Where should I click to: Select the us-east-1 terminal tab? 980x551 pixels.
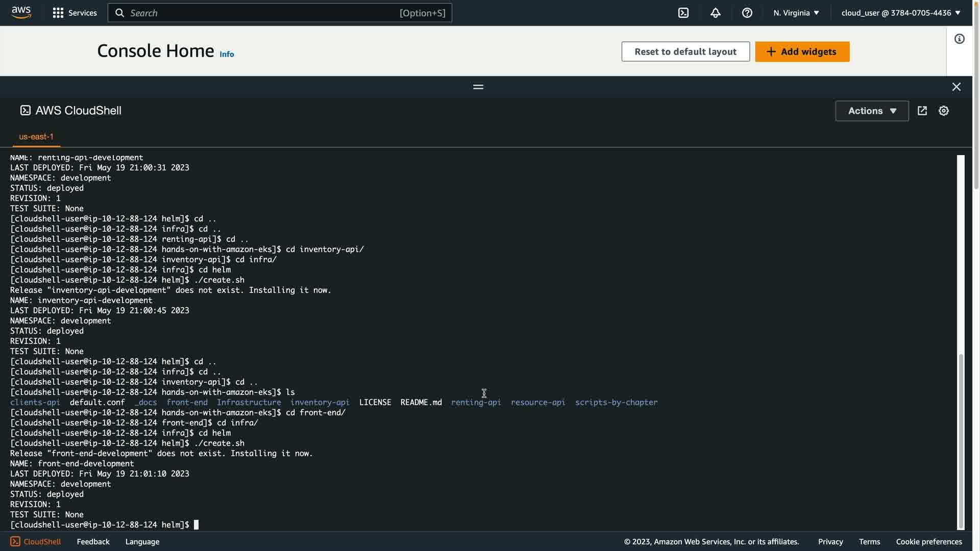tap(36, 137)
